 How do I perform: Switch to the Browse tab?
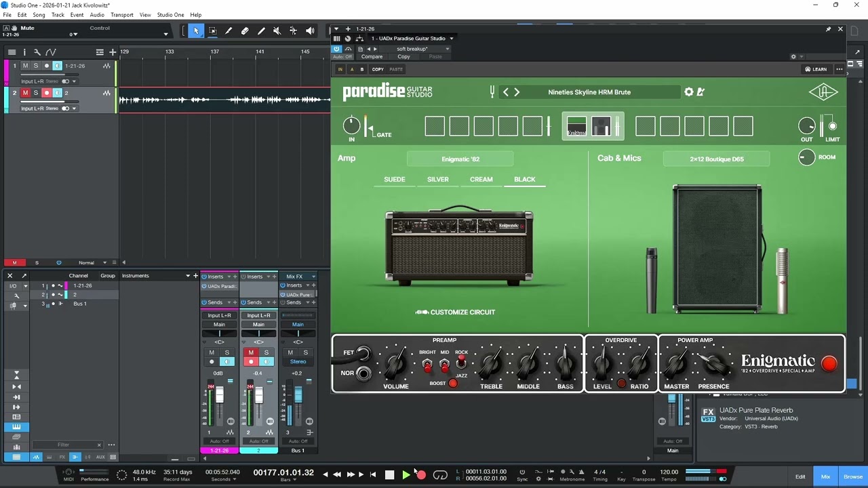tap(853, 477)
